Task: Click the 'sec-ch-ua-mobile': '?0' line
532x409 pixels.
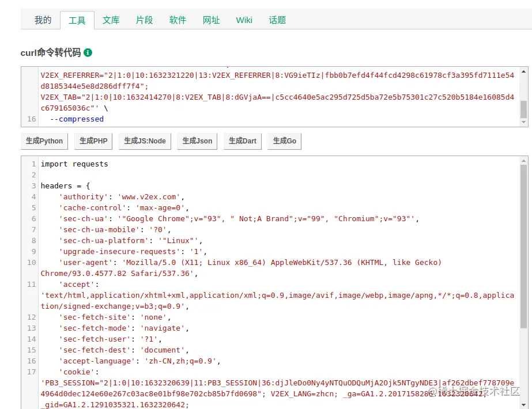Action: click(x=115, y=230)
